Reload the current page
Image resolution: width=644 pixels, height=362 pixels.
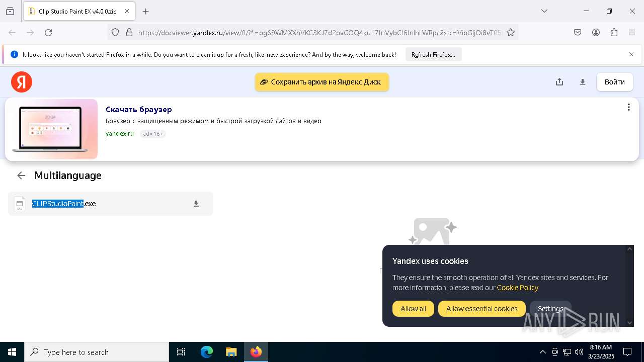(x=48, y=32)
